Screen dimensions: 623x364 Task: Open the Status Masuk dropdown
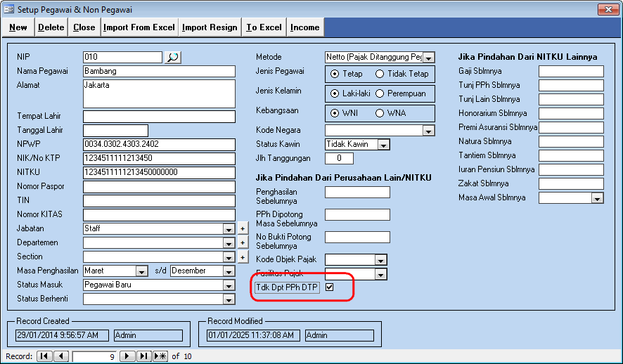[229, 285]
